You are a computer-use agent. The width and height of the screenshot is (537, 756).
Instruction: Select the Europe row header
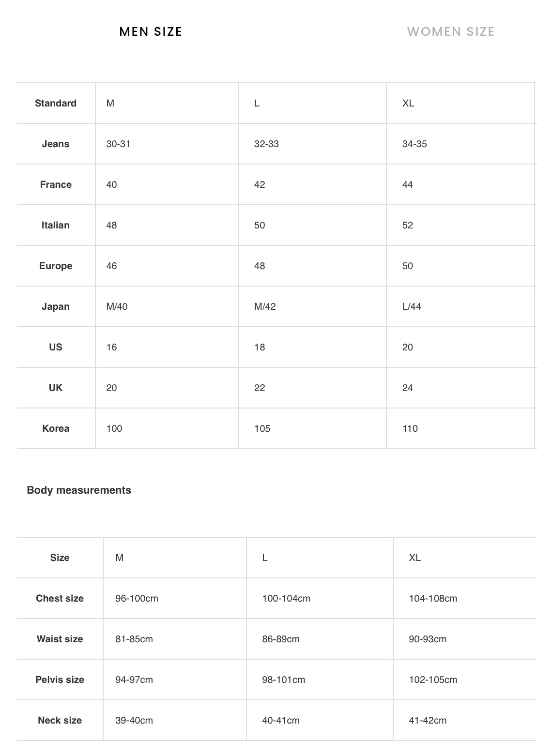(56, 266)
